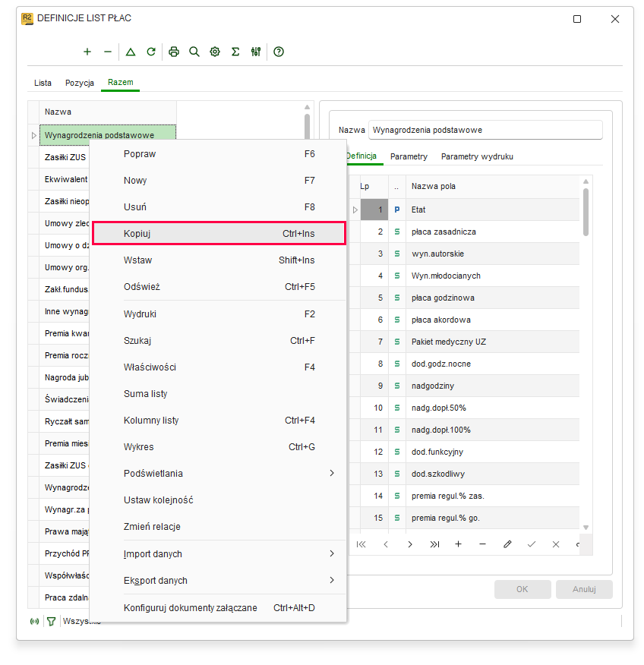
Task: Click the broadcast signal icon in status bar
Action: 35,621
